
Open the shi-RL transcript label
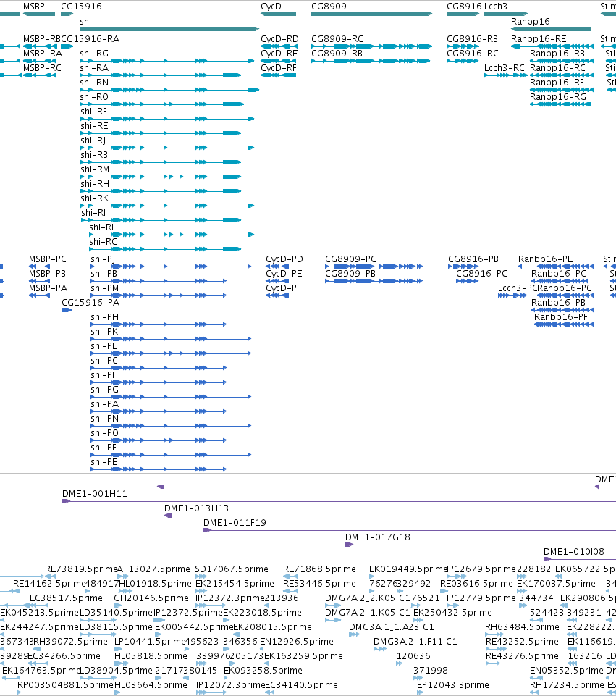coord(103,227)
